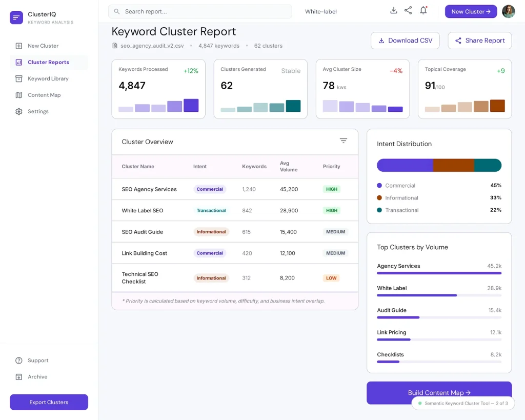This screenshot has height=420, width=525.
Task: Click Informational tag in SEO Audit Guide row
Action: pos(211,232)
